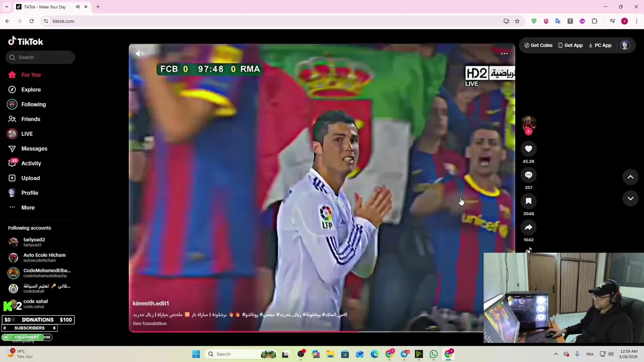Like the video with heart icon
The height and width of the screenshot is (362, 644).
tap(528, 149)
